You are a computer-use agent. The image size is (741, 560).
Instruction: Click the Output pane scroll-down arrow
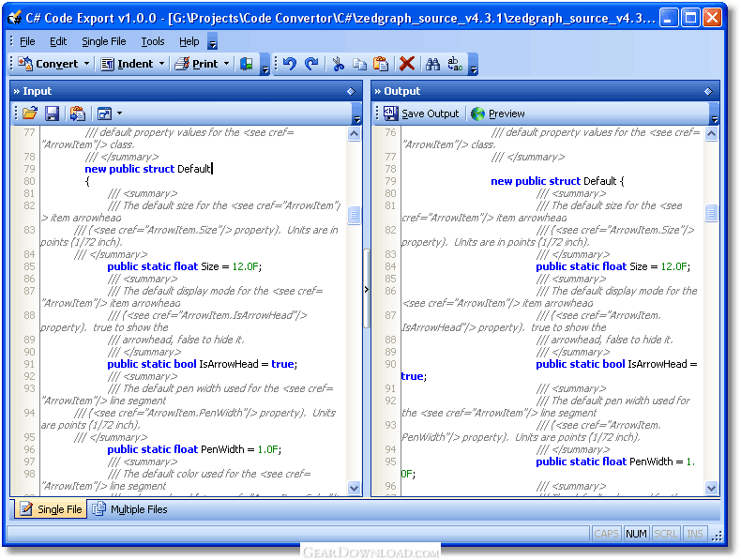[x=711, y=488]
